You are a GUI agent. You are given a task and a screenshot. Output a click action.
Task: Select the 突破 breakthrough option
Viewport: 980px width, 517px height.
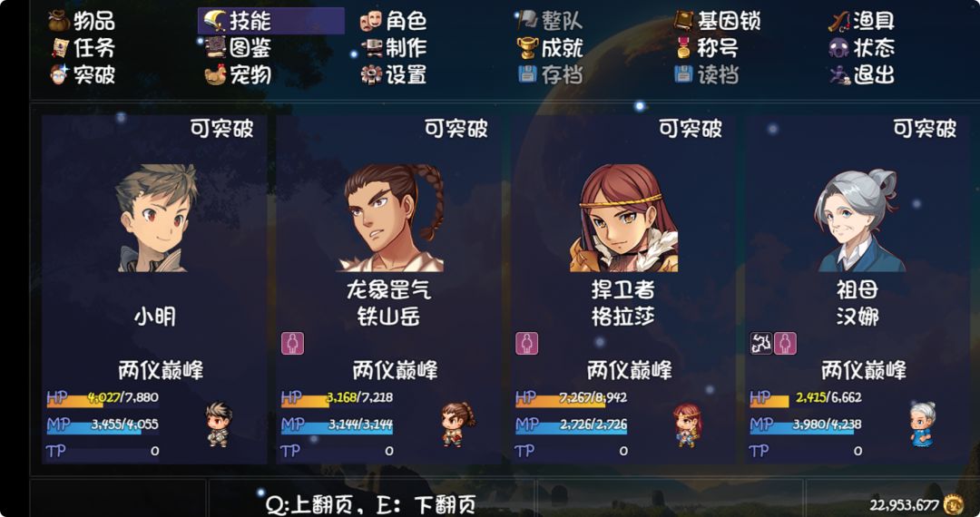coord(83,75)
